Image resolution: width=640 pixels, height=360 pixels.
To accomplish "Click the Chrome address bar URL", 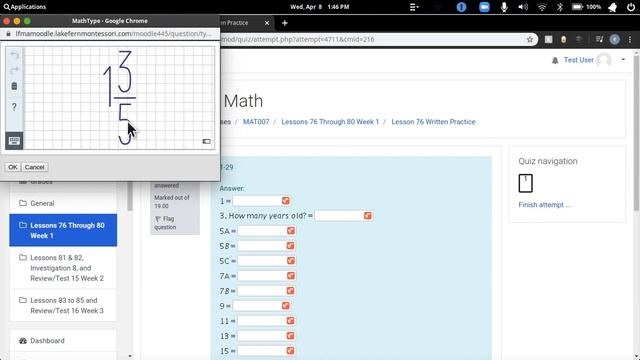I will click(297, 40).
